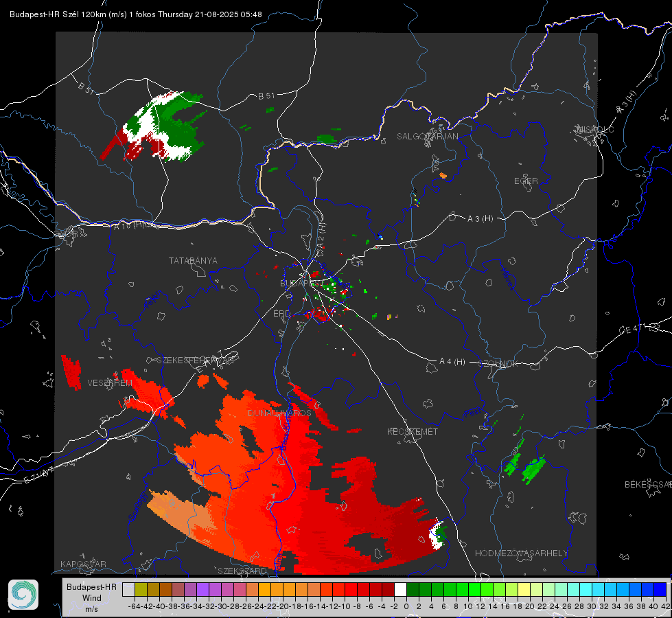The image size is (672, 618).
Task: Select the dark blue swatch ending the legend
Action: click(660, 589)
